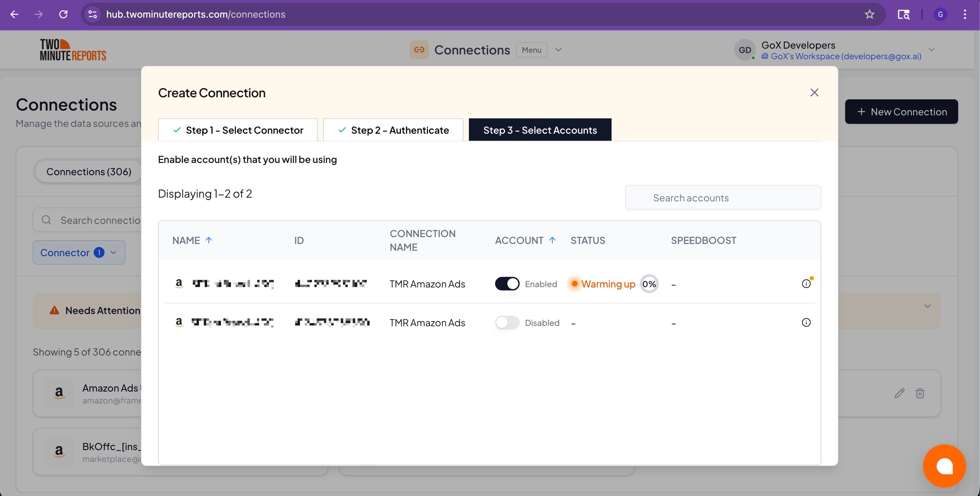The image size is (980, 496).
Task: Open orange chat support bubble
Action: pyautogui.click(x=944, y=466)
